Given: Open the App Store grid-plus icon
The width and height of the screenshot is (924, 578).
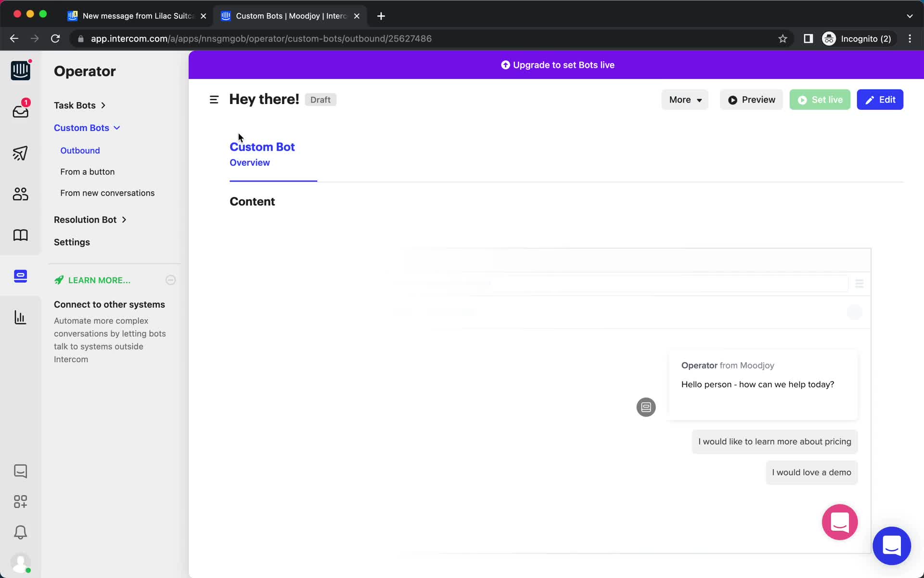Looking at the screenshot, I should [20, 501].
